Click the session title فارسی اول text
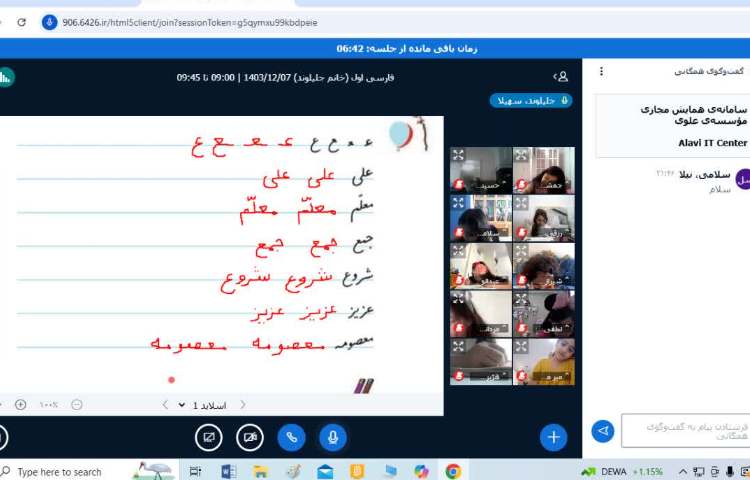This screenshot has width=750, height=480. coord(285,77)
